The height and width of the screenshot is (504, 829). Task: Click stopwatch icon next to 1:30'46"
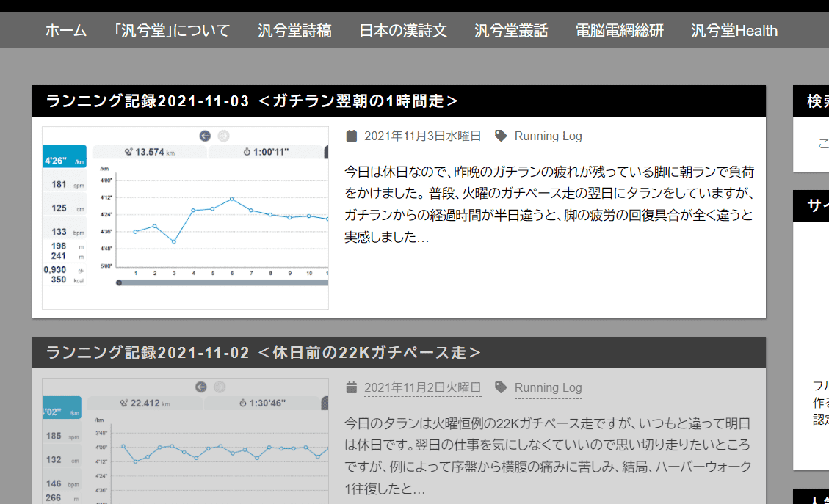(242, 403)
